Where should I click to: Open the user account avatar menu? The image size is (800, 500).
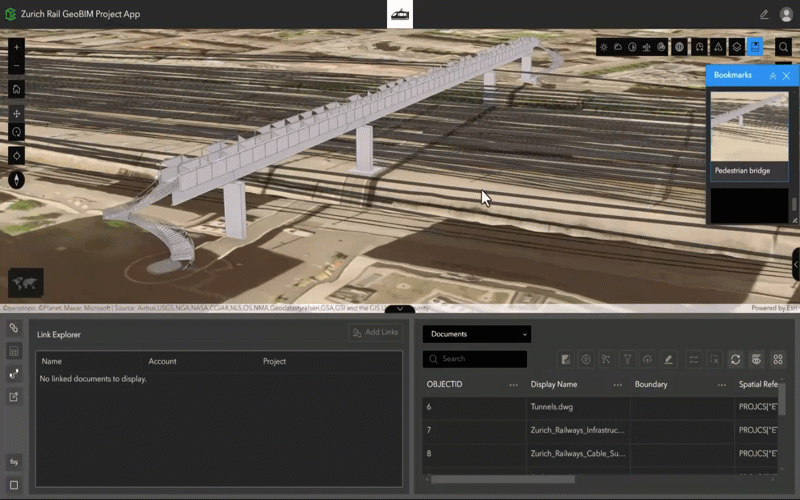click(786, 14)
